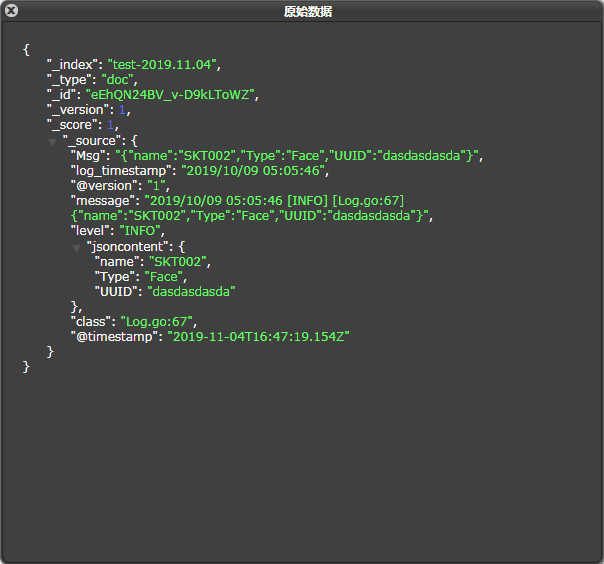Select "dasdasdasda" value under jsoncontent

[191, 292]
